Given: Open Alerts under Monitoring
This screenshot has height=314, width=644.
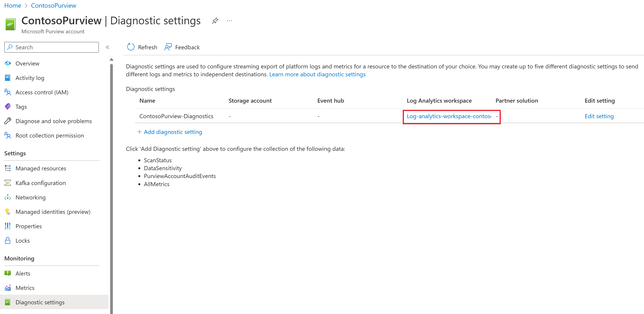Looking at the screenshot, I should pyautogui.click(x=23, y=273).
